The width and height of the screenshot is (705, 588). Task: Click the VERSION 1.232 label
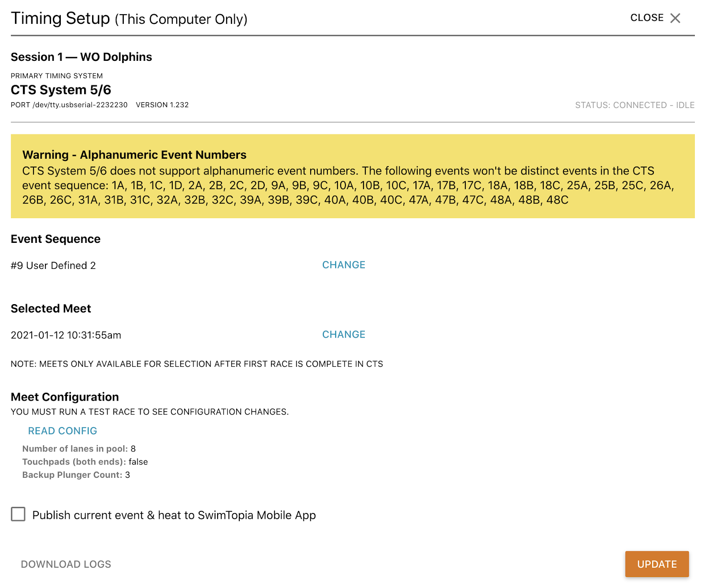[162, 105]
